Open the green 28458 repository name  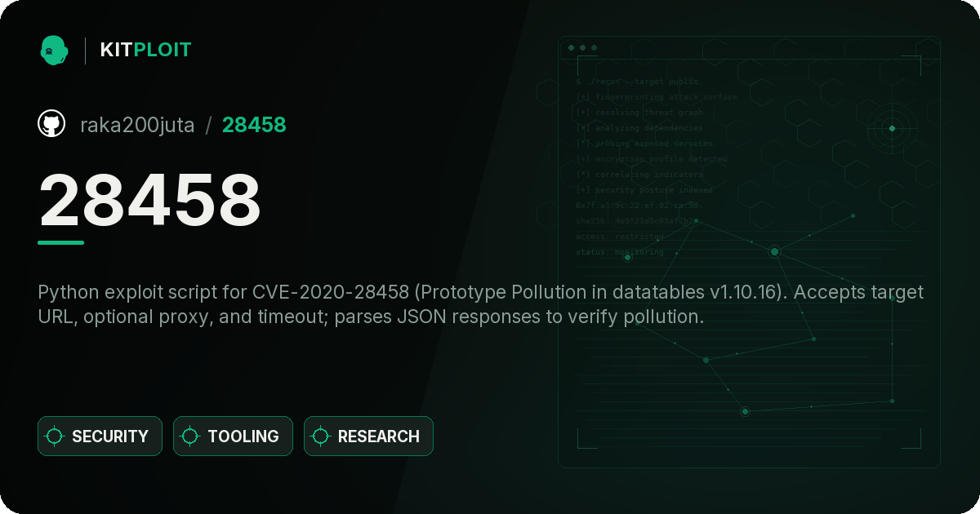tap(254, 125)
